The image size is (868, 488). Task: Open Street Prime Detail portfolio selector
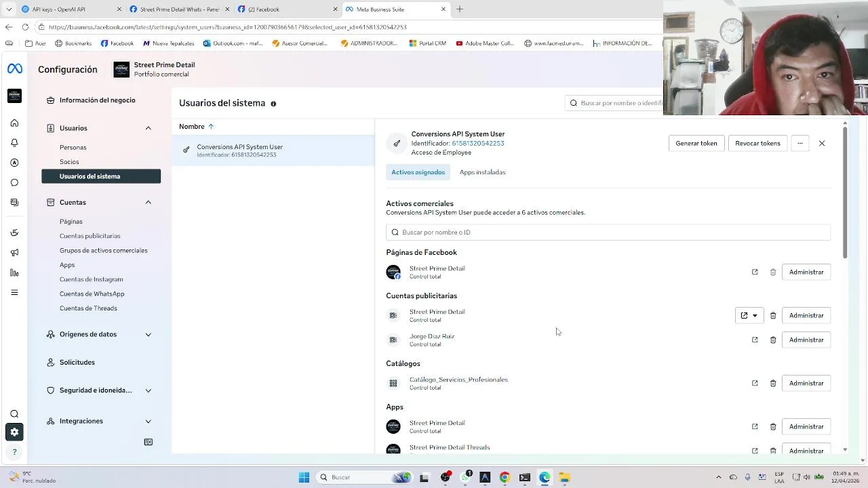tap(154, 69)
